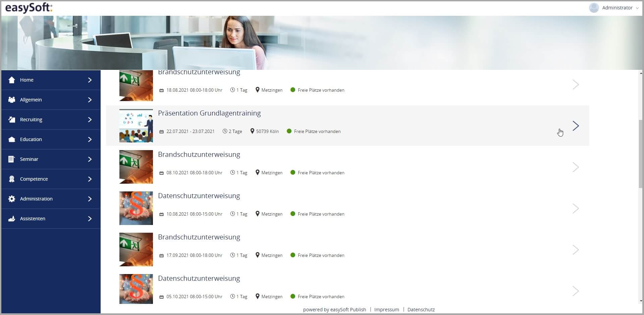644x315 pixels.
Task: Select Assistenten in the sidebar menu
Action: click(x=51, y=219)
